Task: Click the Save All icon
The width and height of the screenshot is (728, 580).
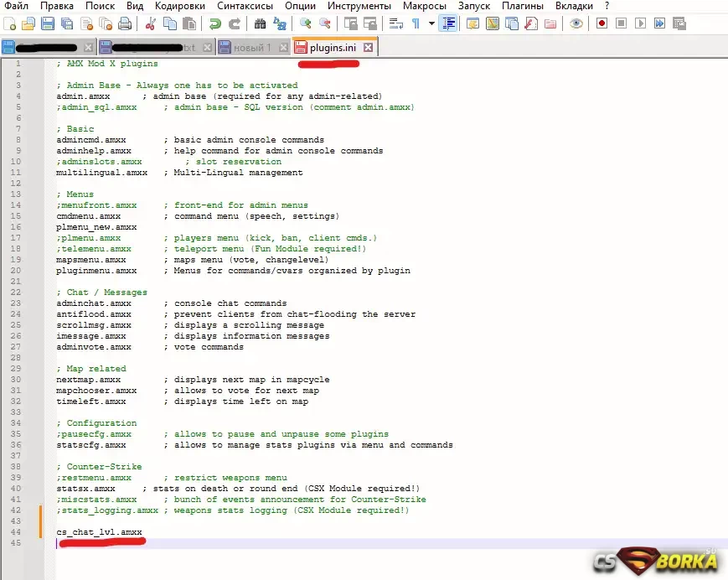Action: click(67, 23)
